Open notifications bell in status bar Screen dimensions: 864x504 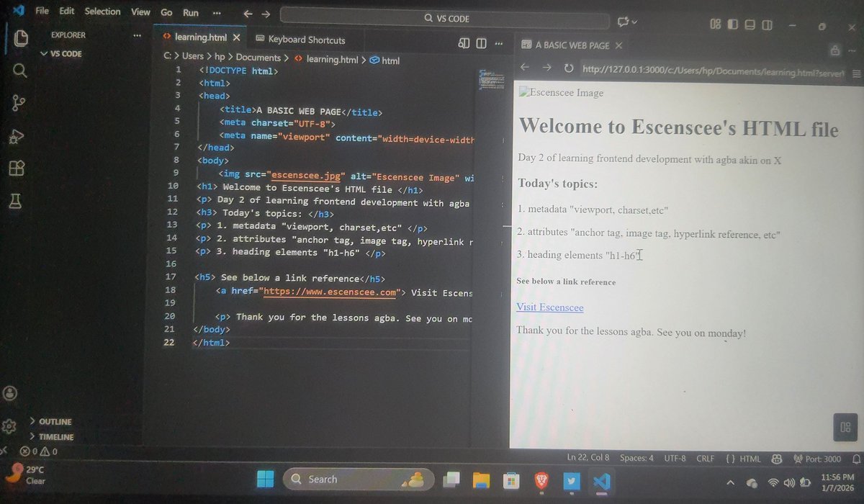point(856,459)
